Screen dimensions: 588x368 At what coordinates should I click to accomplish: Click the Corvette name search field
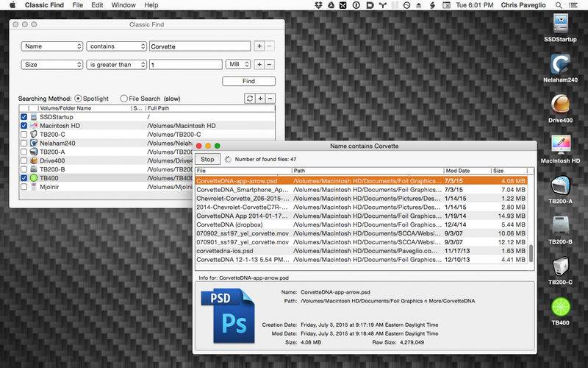pyautogui.click(x=200, y=46)
